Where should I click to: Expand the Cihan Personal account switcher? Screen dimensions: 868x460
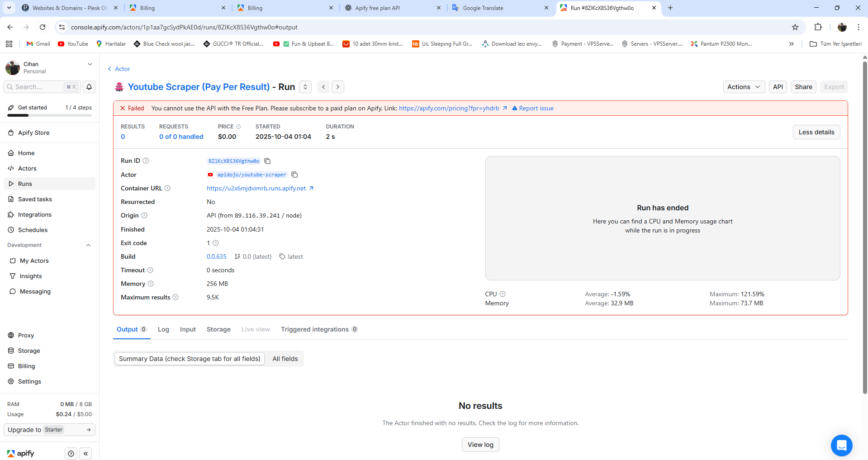click(49, 67)
